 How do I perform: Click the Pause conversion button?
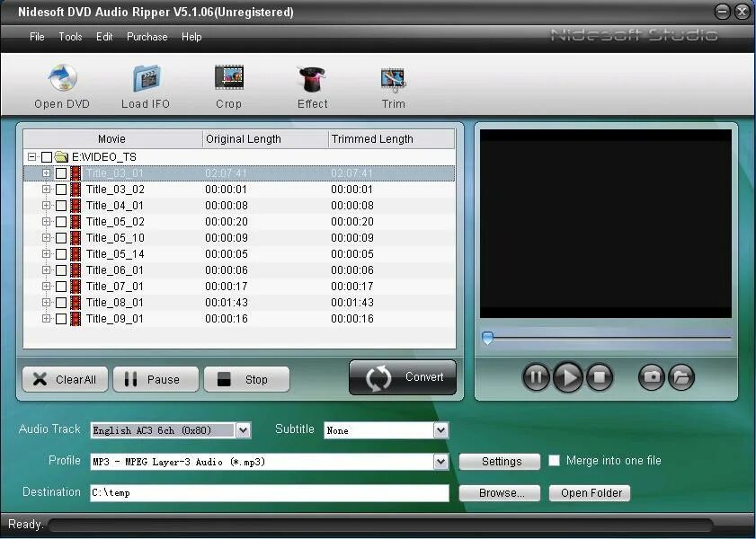pyautogui.click(x=156, y=380)
